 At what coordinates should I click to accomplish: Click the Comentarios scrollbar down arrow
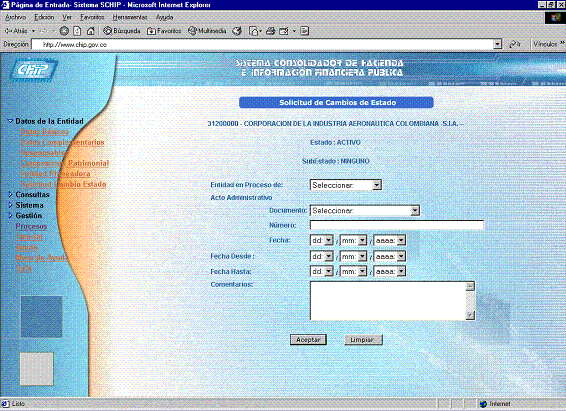click(x=470, y=315)
